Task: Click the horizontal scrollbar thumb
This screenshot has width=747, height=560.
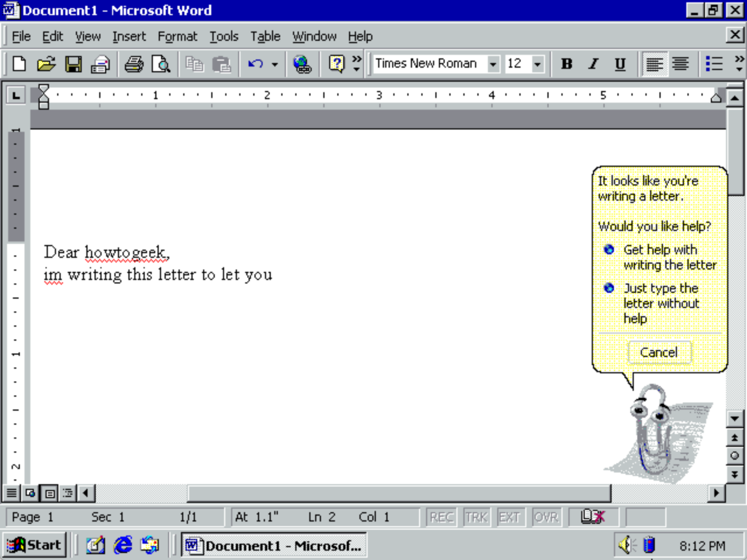Action: click(x=399, y=494)
